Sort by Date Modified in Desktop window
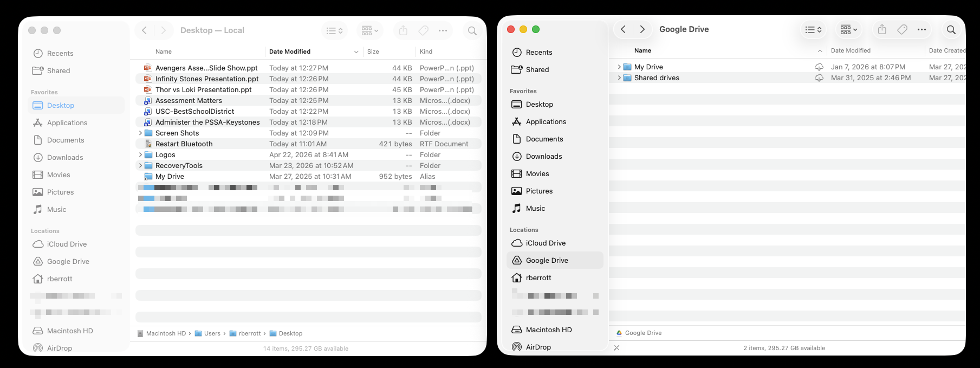 point(314,51)
